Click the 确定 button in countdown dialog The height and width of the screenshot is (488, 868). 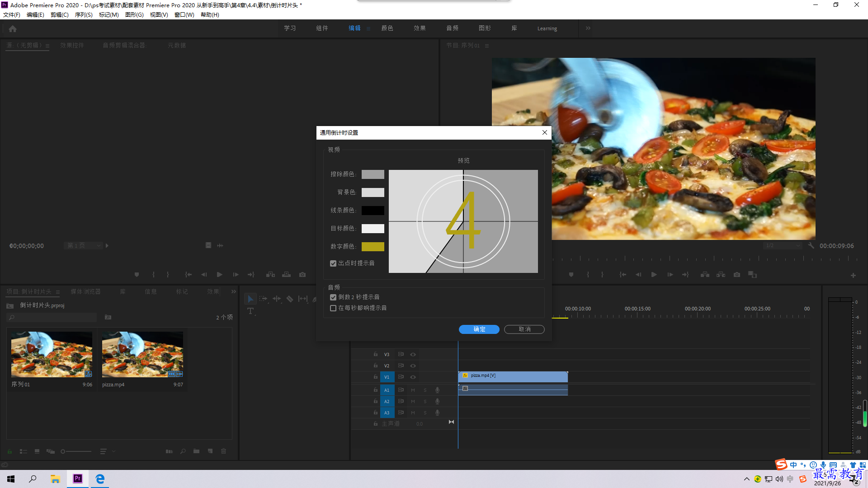[479, 329]
